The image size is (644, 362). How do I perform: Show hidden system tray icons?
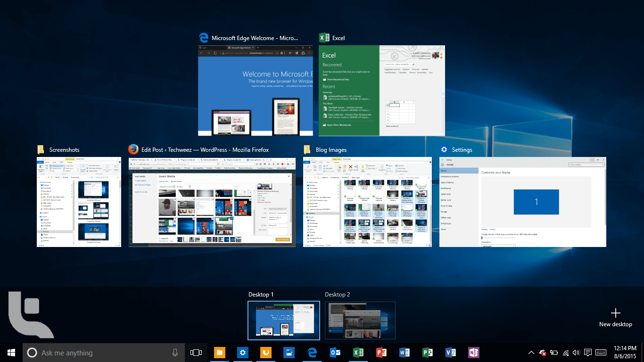coord(531,353)
